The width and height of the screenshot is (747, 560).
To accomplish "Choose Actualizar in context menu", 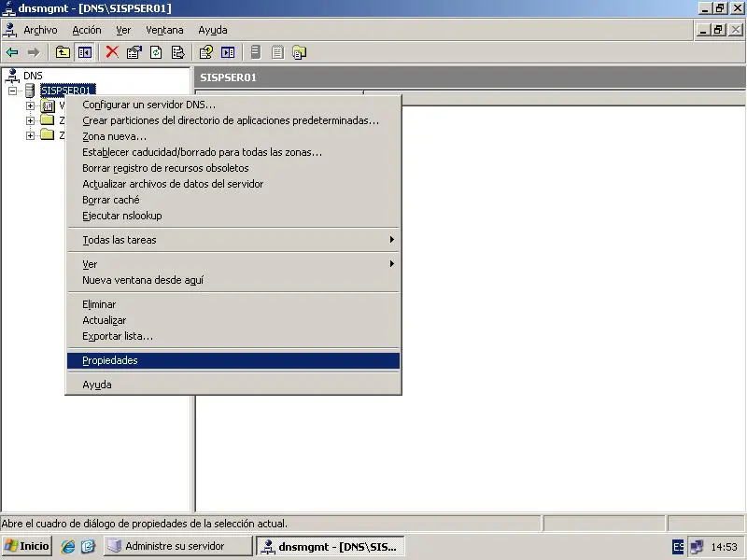I will coord(233,320).
